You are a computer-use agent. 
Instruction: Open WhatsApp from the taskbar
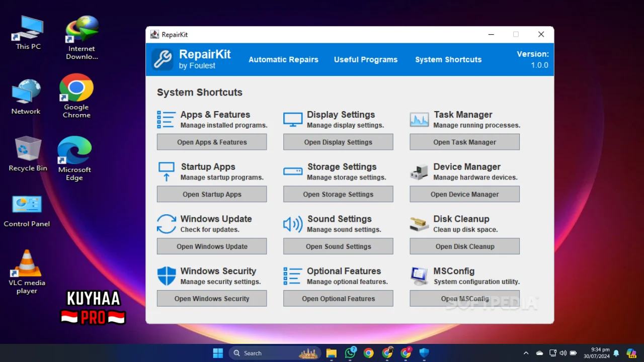350,353
